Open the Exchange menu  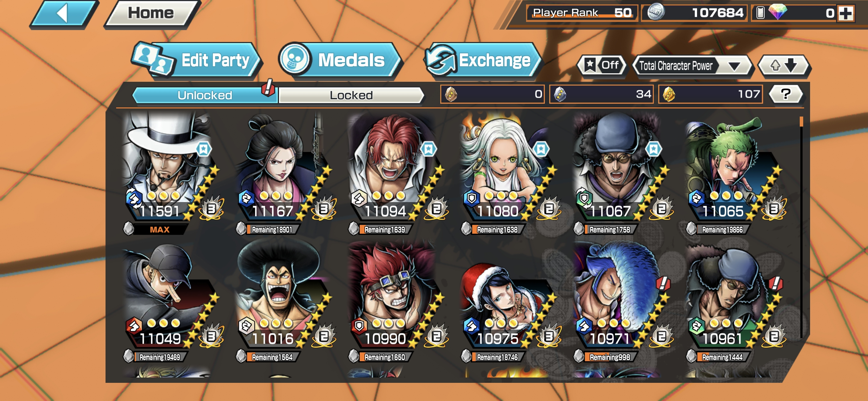483,60
